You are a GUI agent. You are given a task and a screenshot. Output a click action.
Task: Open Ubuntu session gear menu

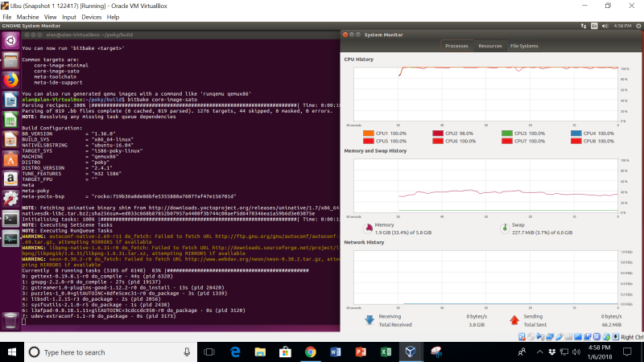(638, 26)
